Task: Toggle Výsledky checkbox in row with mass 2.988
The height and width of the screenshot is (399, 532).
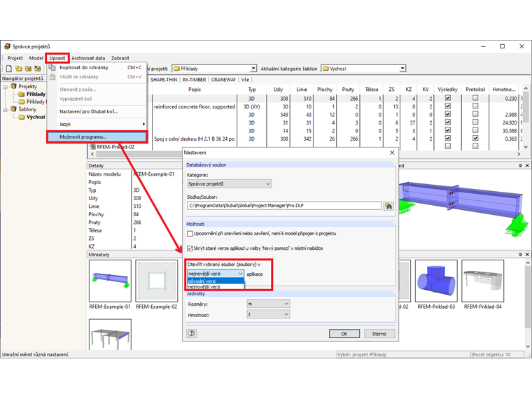Action: (x=448, y=114)
